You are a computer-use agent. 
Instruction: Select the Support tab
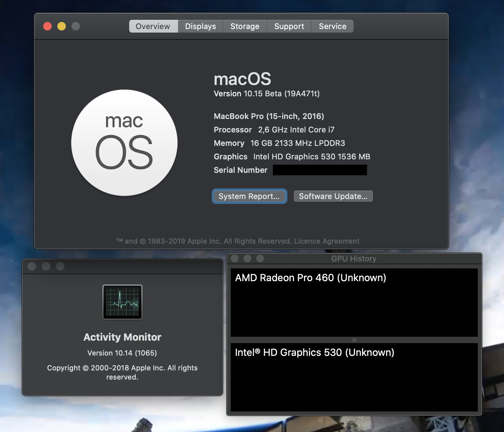click(x=289, y=26)
